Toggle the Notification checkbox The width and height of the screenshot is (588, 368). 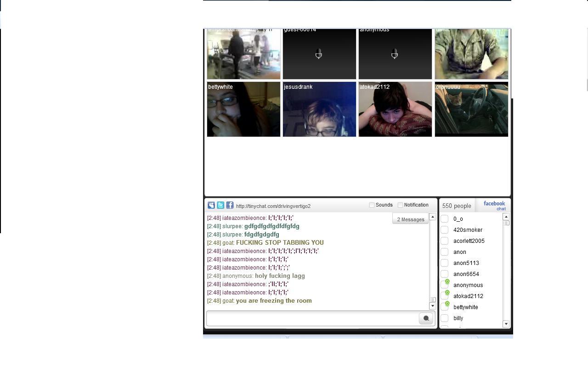pyautogui.click(x=400, y=205)
